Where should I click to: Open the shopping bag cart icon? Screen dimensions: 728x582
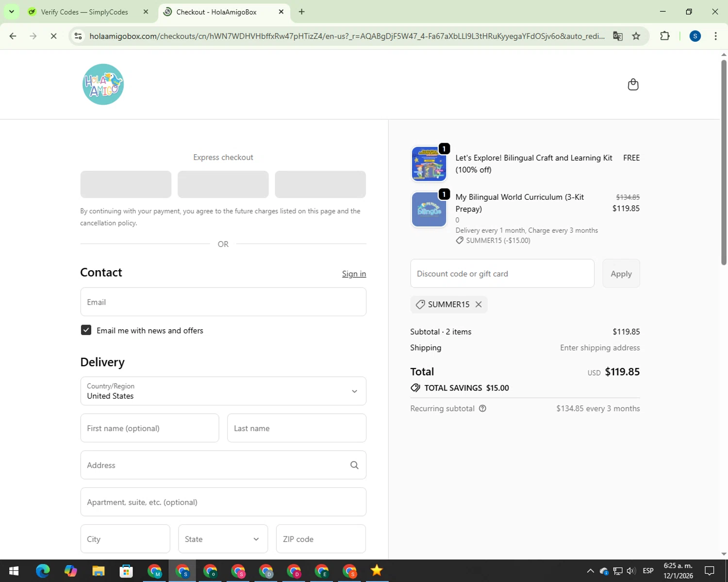tap(633, 84)
